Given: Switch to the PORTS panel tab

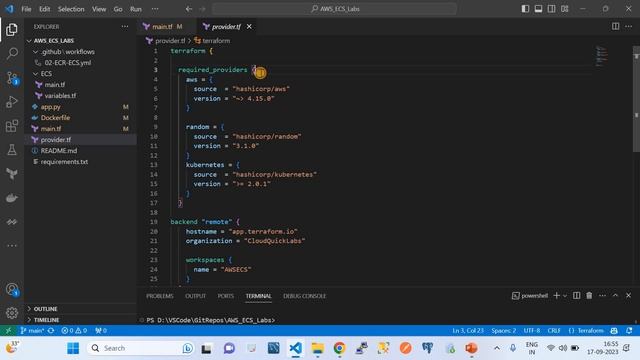Looking at the screenshot, I should pos(226,296).
